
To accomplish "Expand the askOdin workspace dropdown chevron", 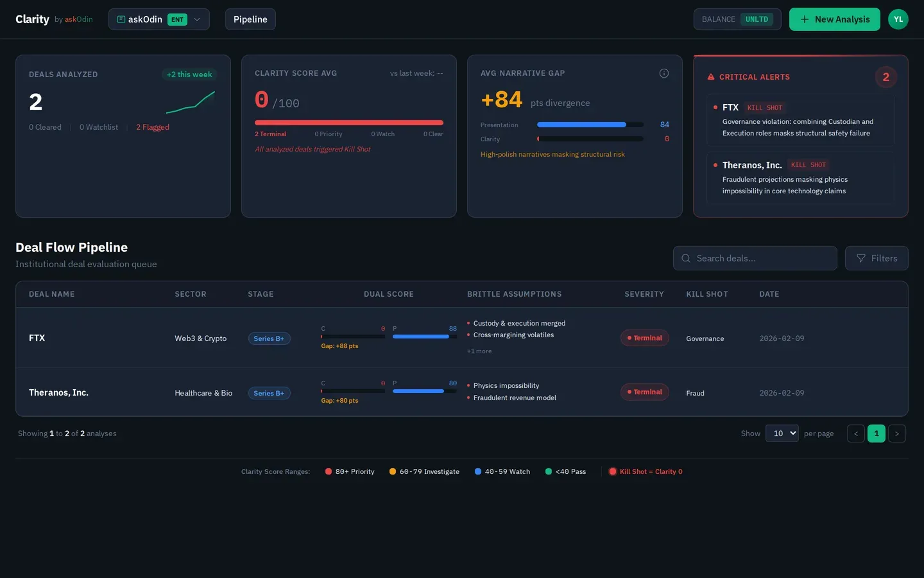I will click(198, 19).
